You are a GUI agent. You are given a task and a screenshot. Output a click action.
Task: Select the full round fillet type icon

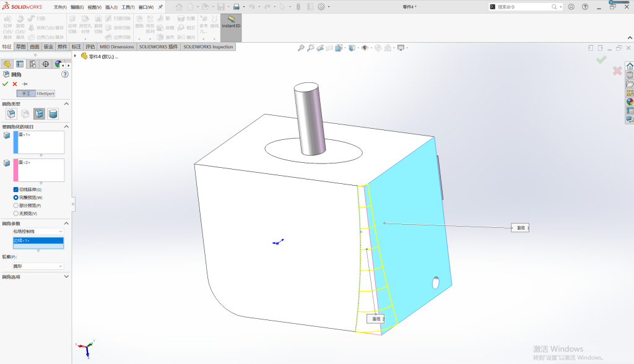53,114
